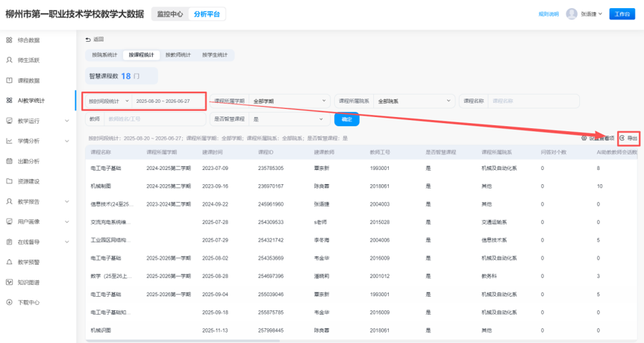
Task: Click the 教学运行 sidebar icon
Action: pyautogui.click(x=9, y=121)
